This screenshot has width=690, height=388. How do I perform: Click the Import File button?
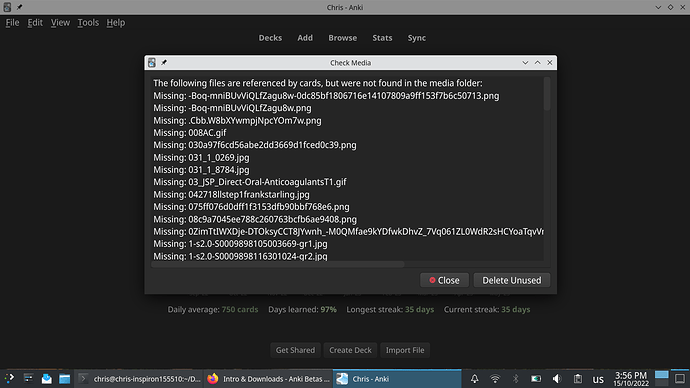pyautogui.click(x=405, y=350)
